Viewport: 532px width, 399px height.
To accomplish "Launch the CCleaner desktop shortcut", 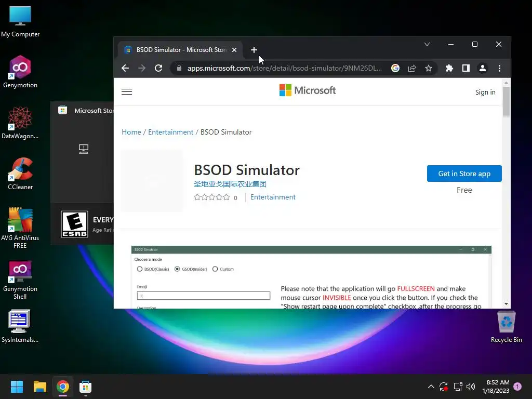I will point(20,174).
